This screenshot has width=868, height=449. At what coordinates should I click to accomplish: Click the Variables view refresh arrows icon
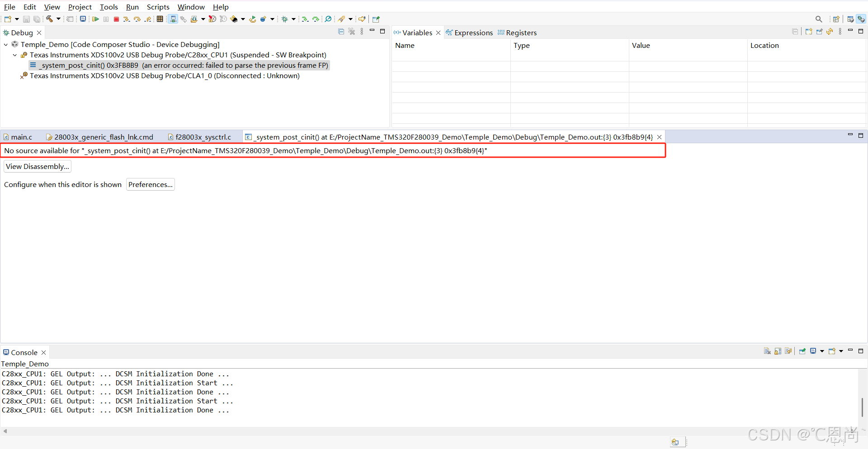coord(830,32)
